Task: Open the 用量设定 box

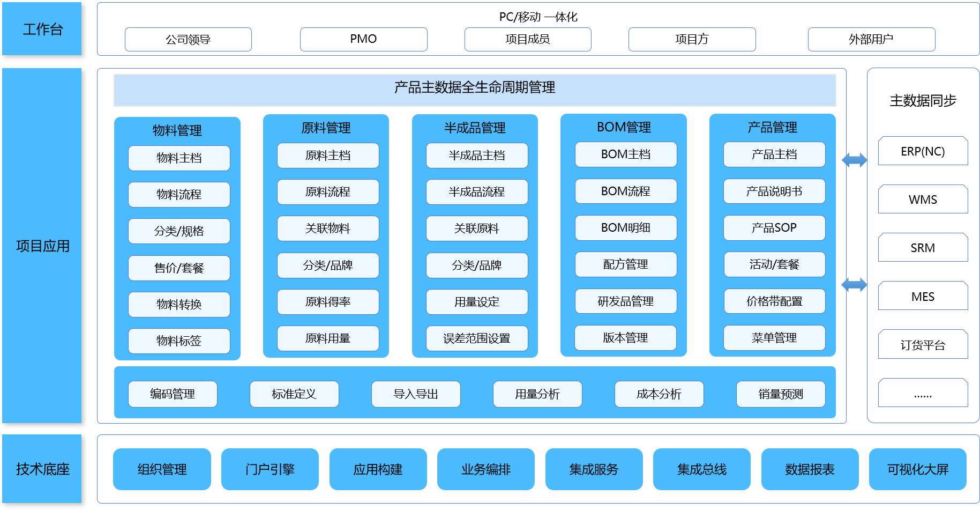Action: click(x=477, y=302)
